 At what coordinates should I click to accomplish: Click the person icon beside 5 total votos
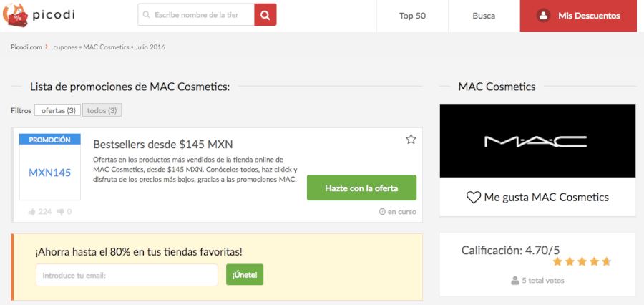point(515,281)
